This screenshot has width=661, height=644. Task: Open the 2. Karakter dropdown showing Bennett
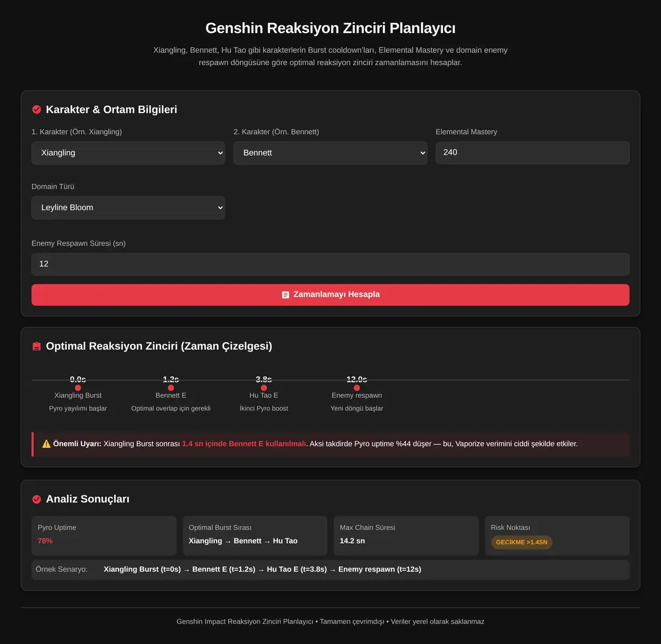click(330, 153)
